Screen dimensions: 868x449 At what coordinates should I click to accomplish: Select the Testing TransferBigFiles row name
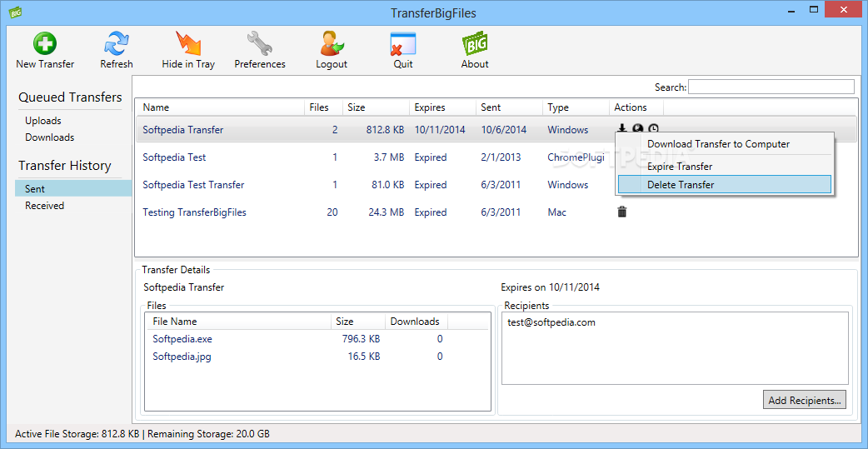pyautogui.click(x=194, y=212)
